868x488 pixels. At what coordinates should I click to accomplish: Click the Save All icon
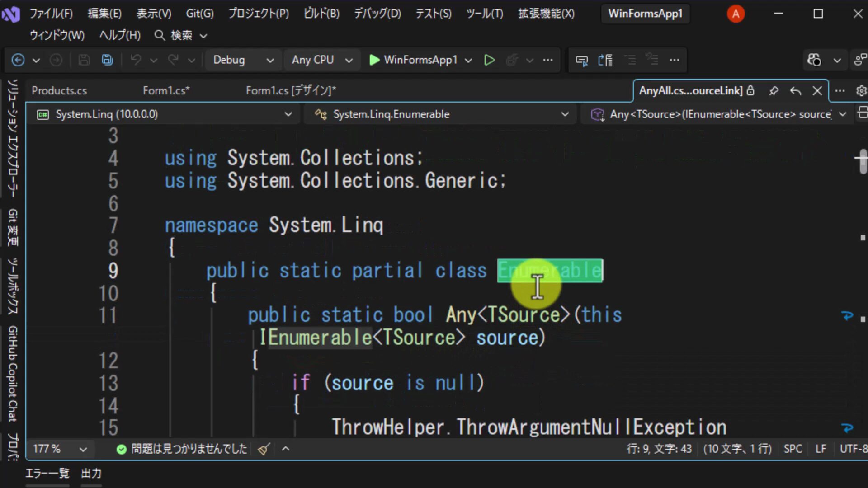coord(107,60)
